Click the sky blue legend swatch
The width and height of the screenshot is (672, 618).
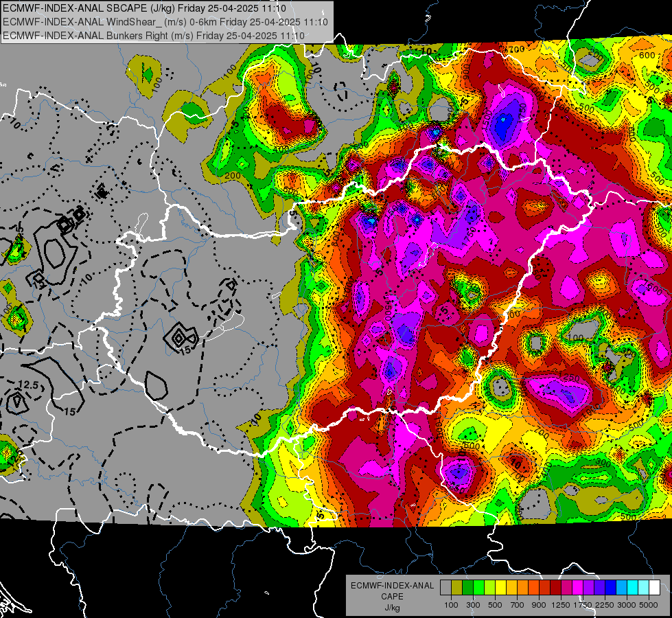[621, 588]
